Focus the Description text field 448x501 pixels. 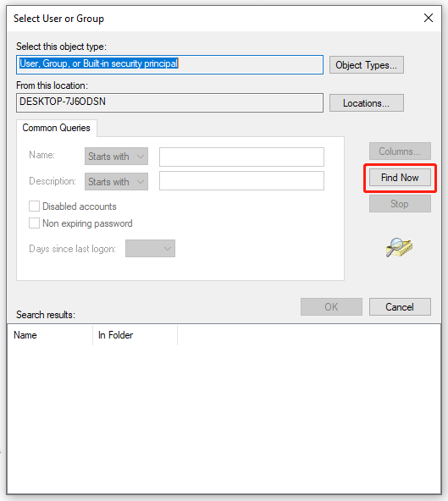click(x=241, y=181)
